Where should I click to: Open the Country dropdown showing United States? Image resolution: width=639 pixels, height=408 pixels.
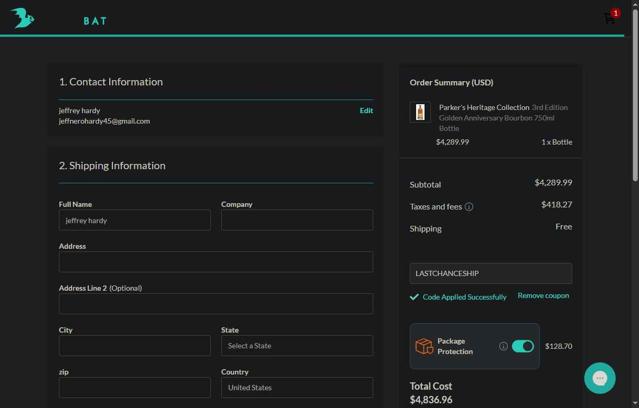[x=297, y=388]
